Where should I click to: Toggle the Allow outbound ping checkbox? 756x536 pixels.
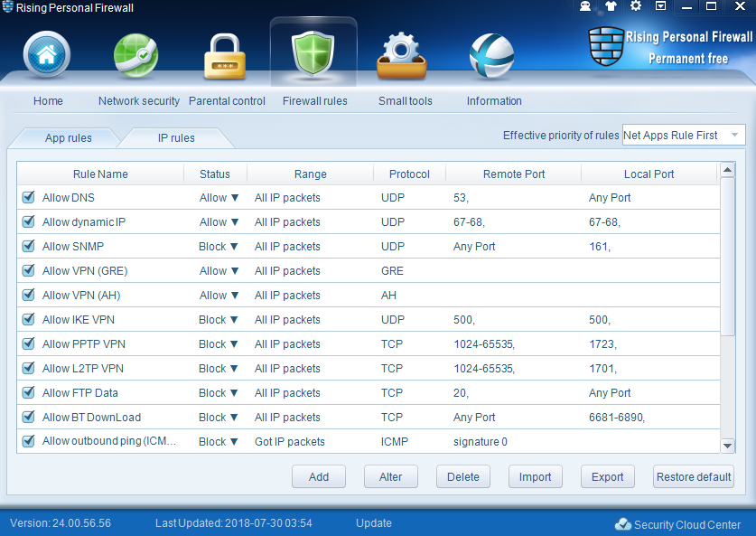[28, 441]
